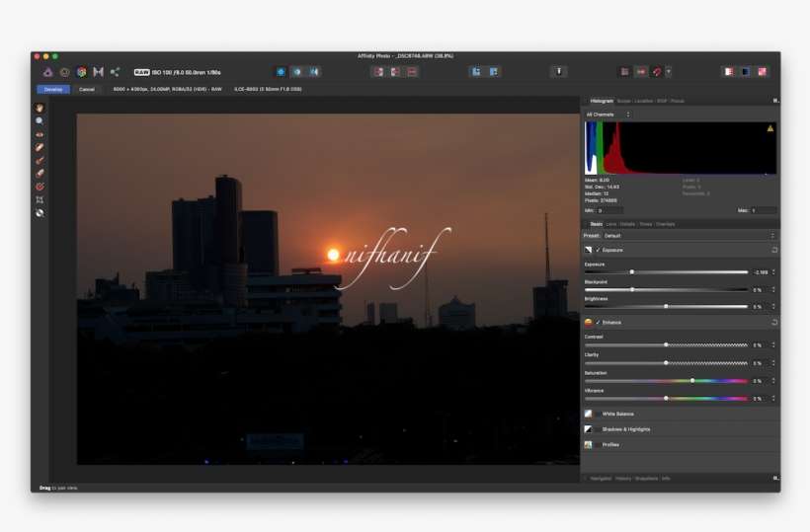
Task: Select the White Balance tool in sidebar
Action: pyautogui.click(x=40, y=212)
